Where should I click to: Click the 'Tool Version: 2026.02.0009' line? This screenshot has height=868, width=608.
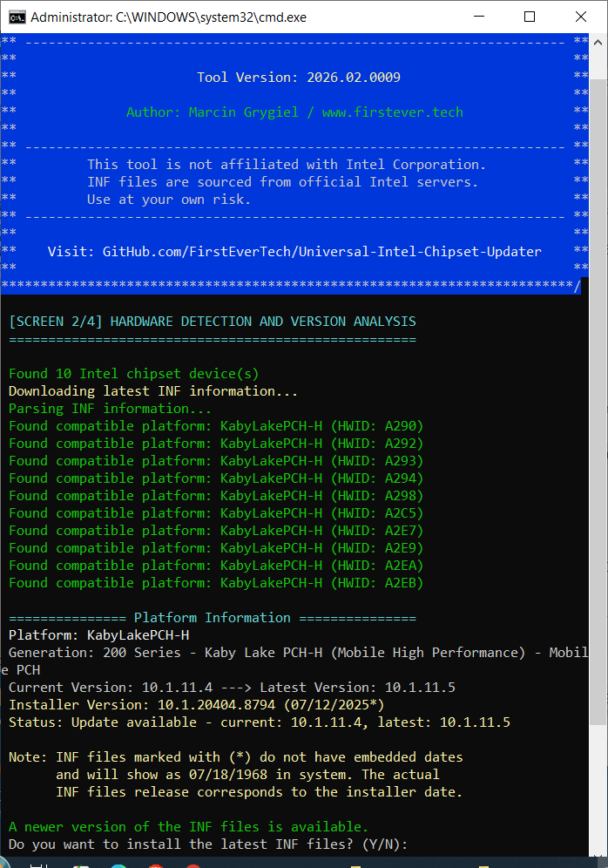(x=299, y=78)
